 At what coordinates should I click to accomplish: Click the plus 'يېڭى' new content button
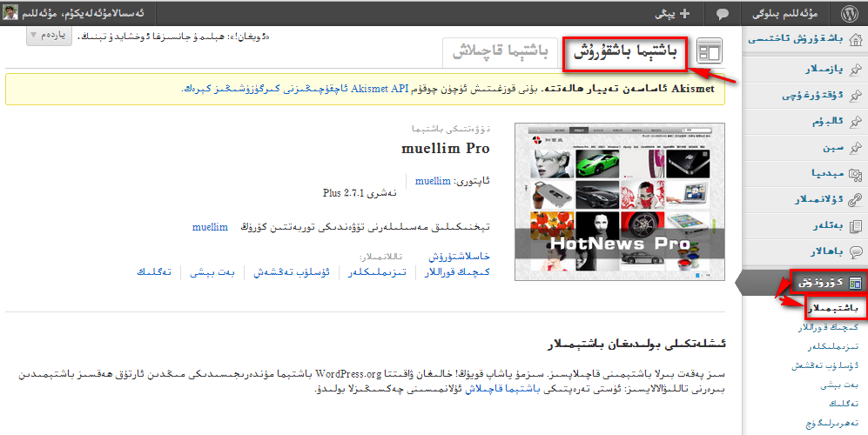[673, 14]
